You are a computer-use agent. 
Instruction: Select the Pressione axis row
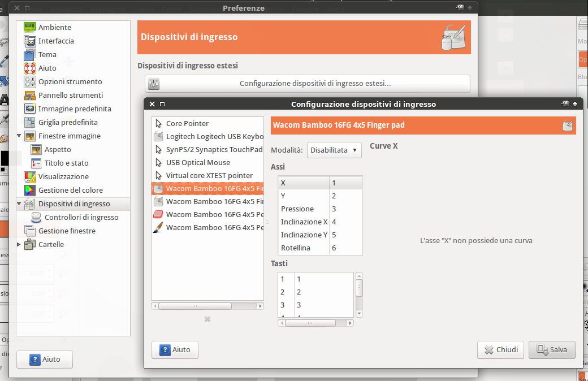[320, 209]
